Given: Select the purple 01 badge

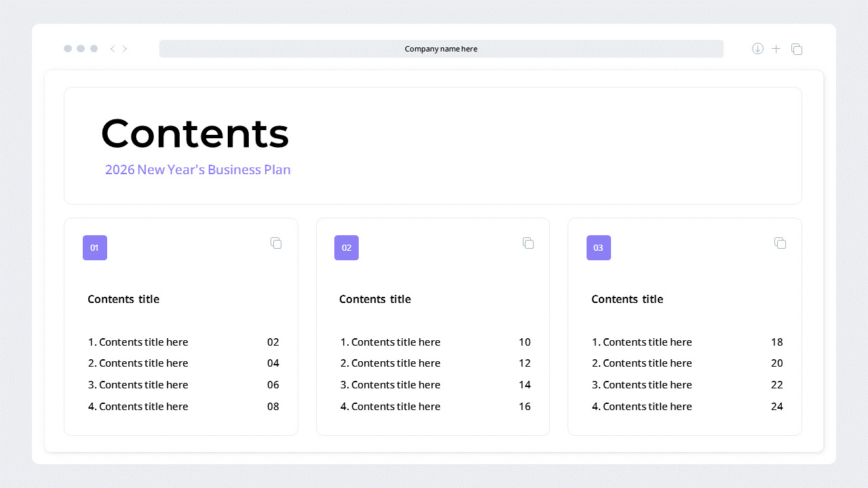Looking at the screenshot, I should [95, 247].
